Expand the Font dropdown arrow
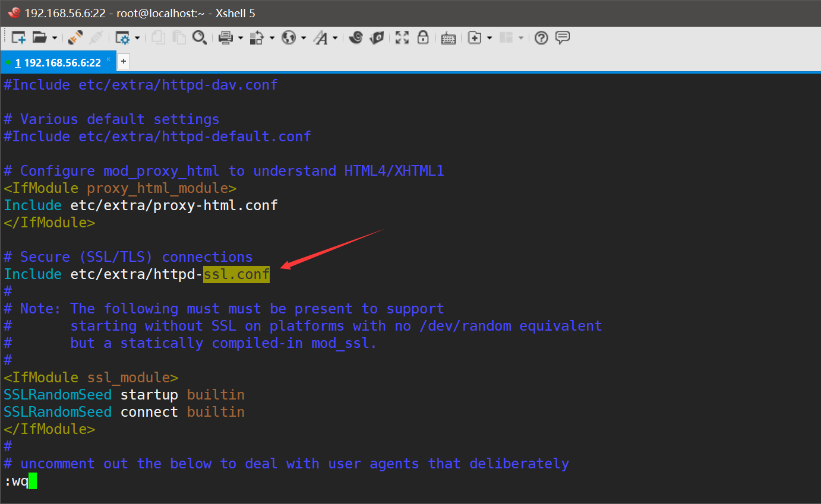This screenshot has height=504, width=821. 335,38
